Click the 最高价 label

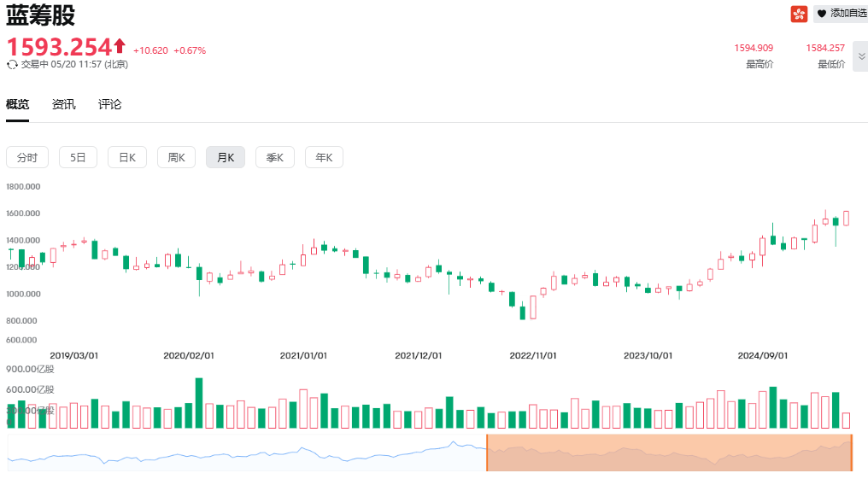760,64
